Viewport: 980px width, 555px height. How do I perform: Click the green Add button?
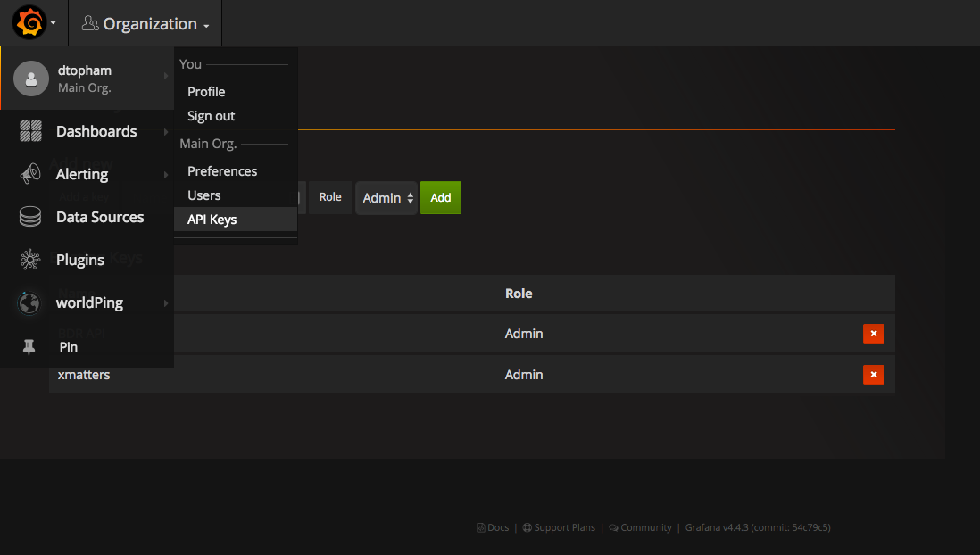(x=441, y=197)
